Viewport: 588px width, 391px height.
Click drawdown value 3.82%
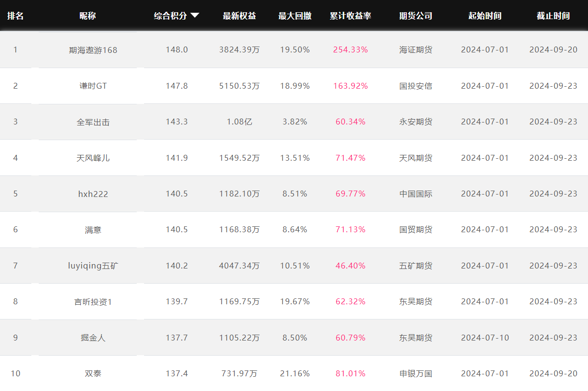click(295, 122)
